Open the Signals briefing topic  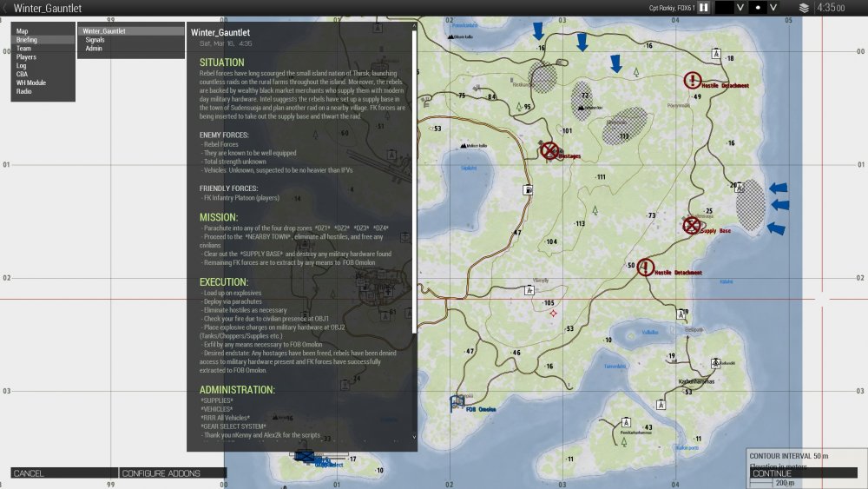pyautogui.click(x=96, y=40)
